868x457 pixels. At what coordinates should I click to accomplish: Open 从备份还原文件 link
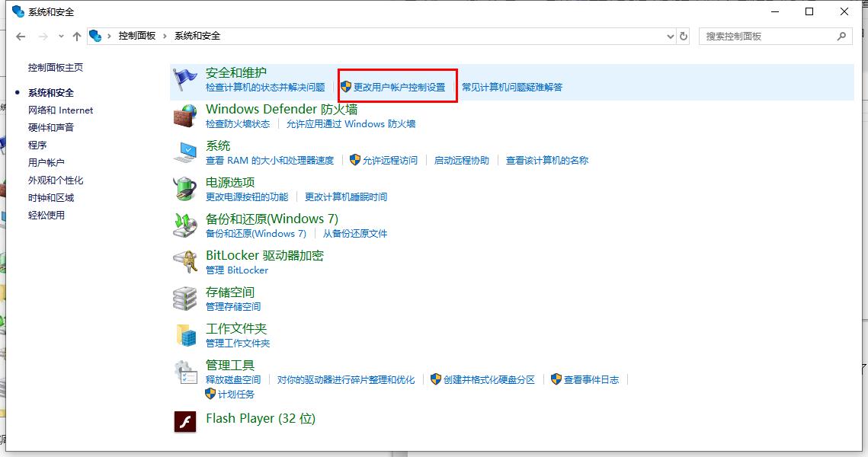pyautogui.click(x=355, y=234)
